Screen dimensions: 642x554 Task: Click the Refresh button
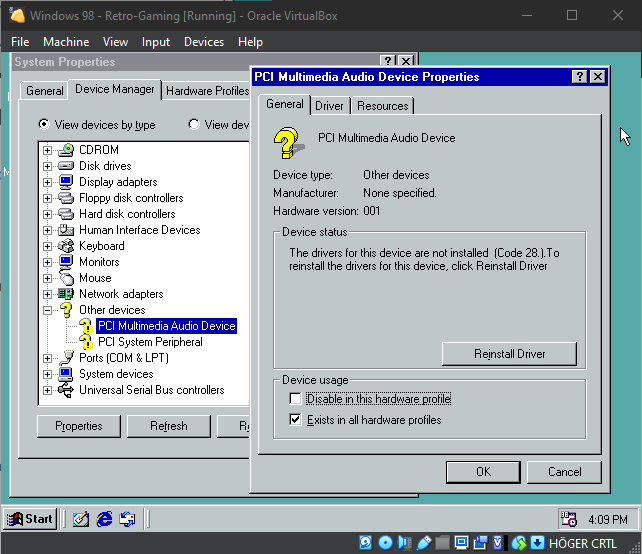169,426
